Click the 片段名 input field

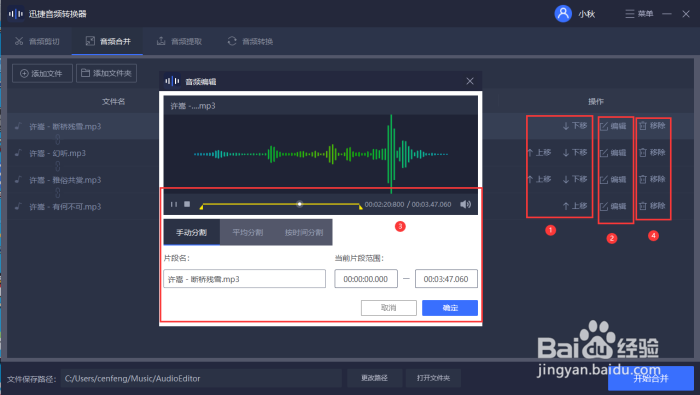click(x=244, y=279)
